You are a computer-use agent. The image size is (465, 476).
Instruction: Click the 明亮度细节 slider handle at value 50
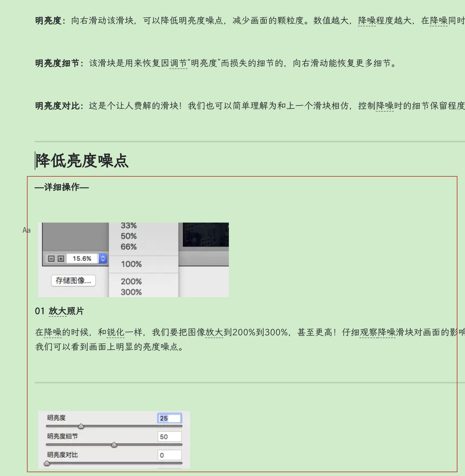114,445
